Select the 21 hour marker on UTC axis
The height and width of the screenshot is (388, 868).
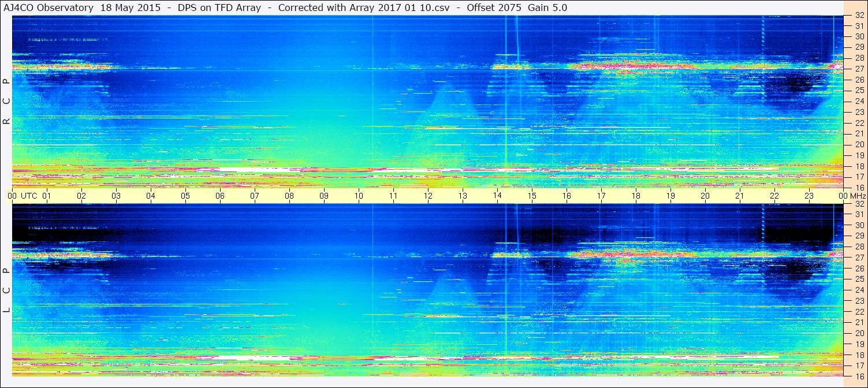pos(740,196)
